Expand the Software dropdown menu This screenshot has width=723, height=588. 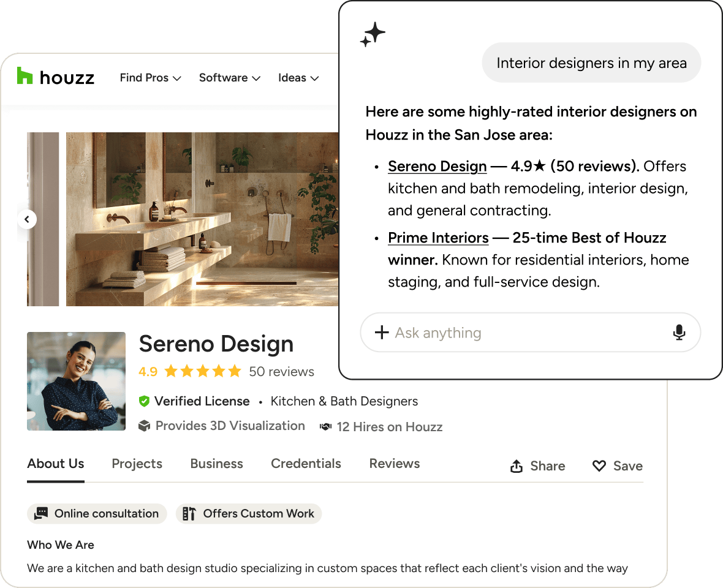pos(230,78)
